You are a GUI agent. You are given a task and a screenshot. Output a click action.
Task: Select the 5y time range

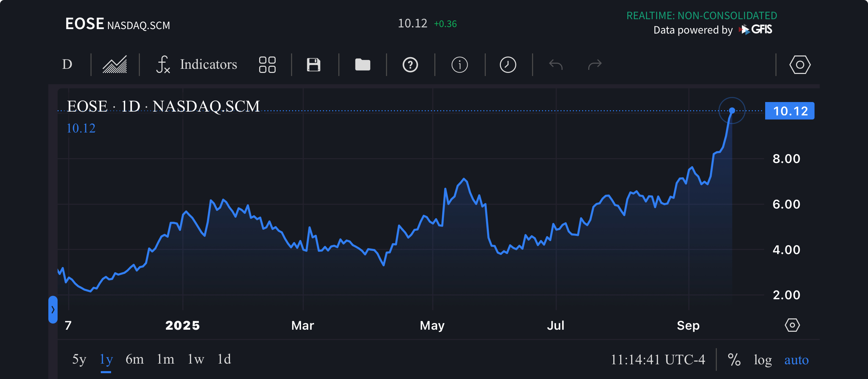pyautogui.click(x=79, y=359)
